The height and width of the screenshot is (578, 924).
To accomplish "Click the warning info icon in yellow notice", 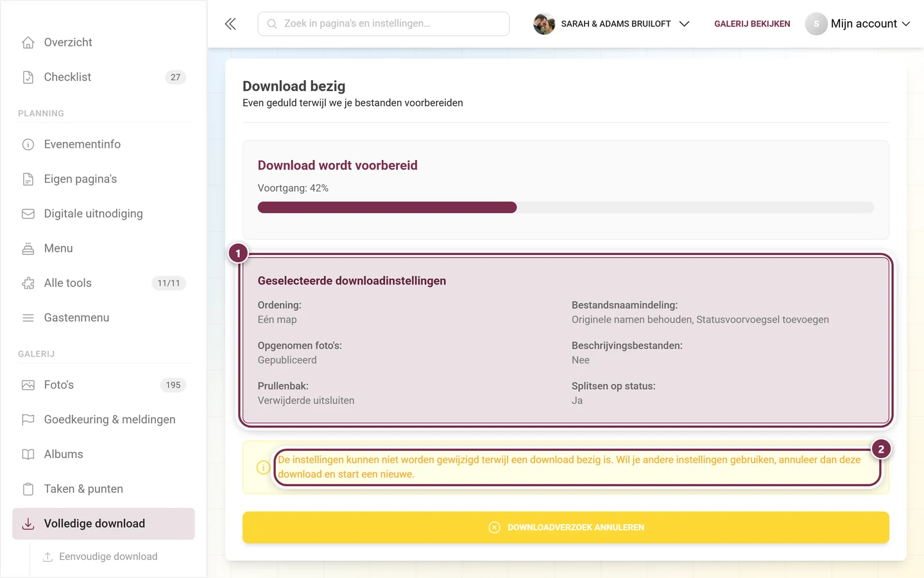I will point(263,468).
